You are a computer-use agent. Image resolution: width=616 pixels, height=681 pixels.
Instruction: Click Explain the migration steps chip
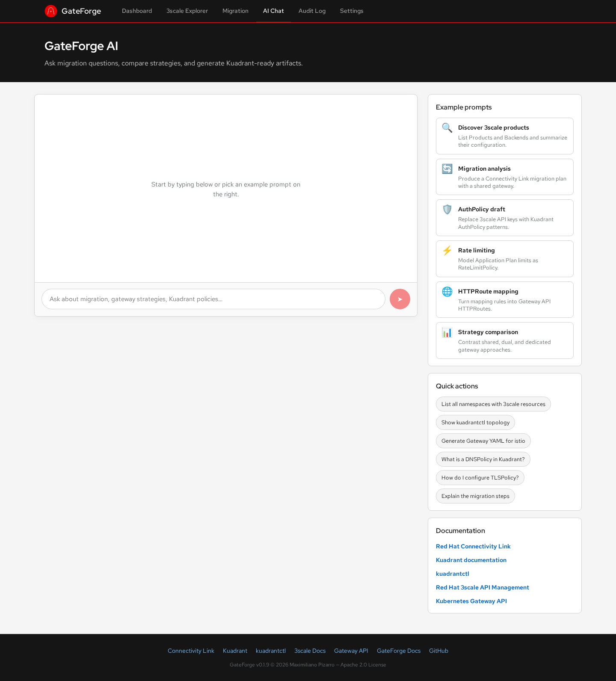pos(475,496)
